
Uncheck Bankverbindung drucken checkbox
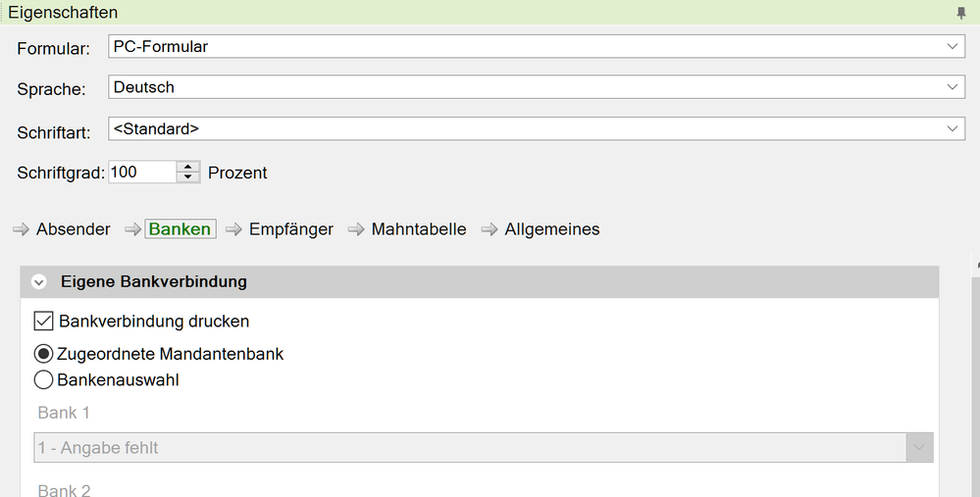[x=43, y=321]
